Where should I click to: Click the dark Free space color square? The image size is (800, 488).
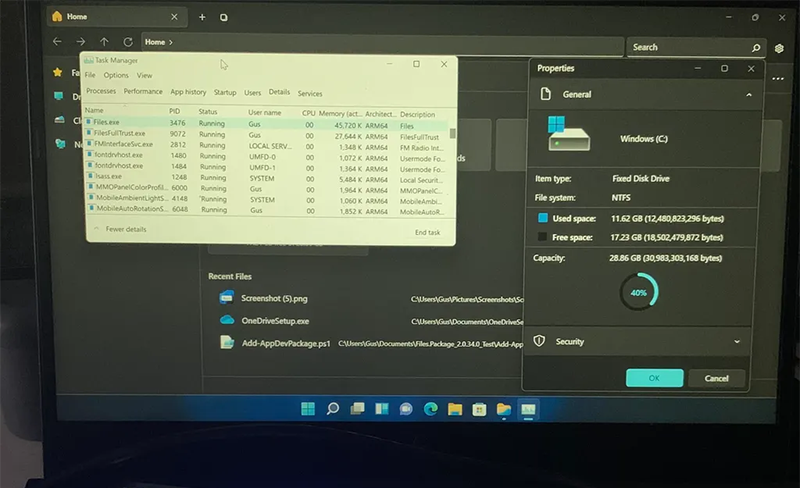pyautogui.click(x=542, y=237)
